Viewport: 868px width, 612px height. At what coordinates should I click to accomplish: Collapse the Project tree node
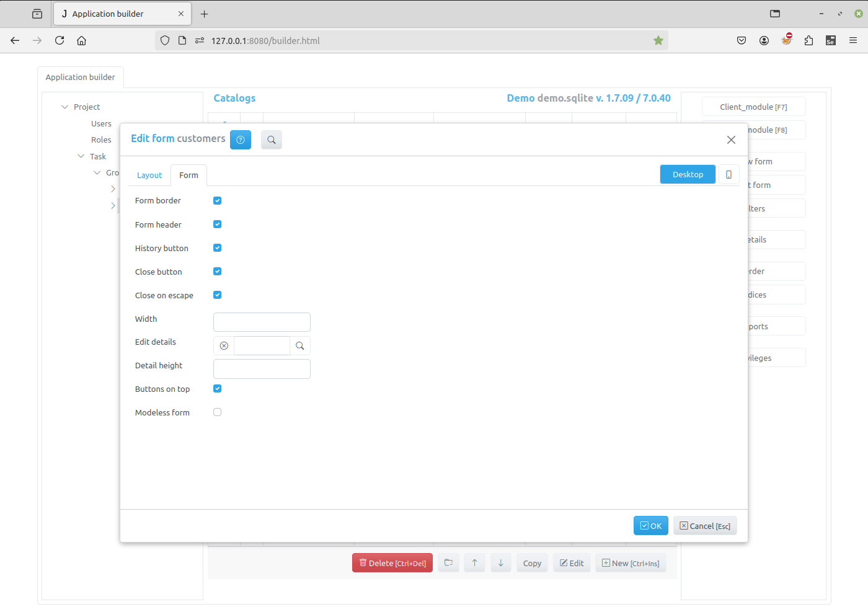coord(64,107)
